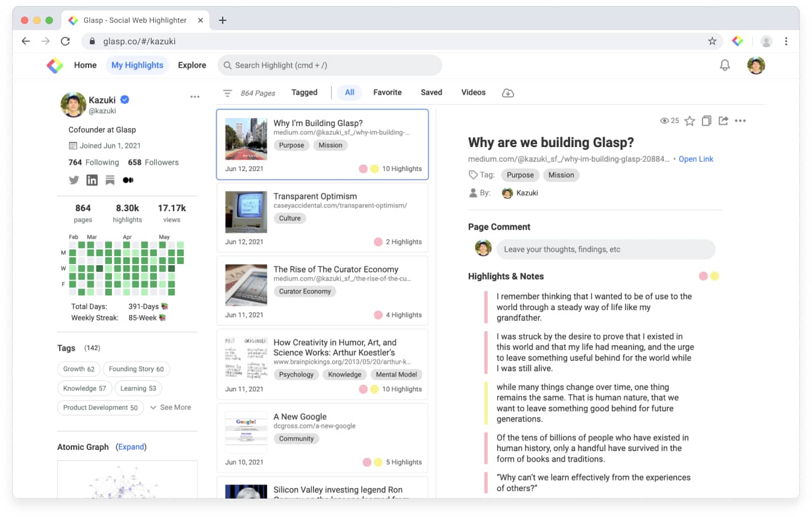The image size is (812, 517).
Task: Click the Curator Economy tag chip
Action: (305, 292)
